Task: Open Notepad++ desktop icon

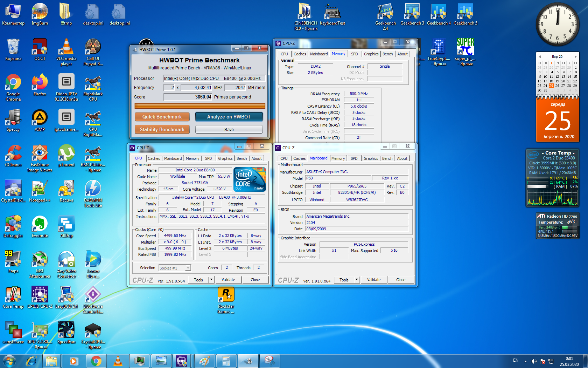Action: (x=40, y=191)
